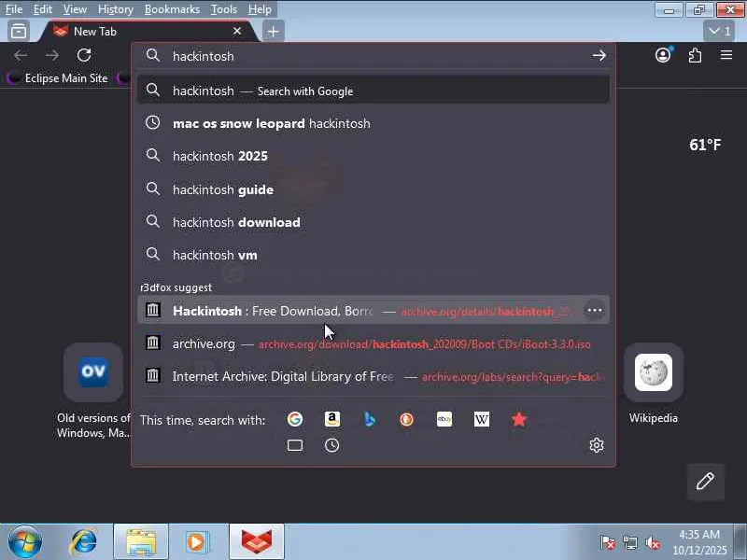Open the History menu
This screenshot has width=747, height=560.
[116, 9]
